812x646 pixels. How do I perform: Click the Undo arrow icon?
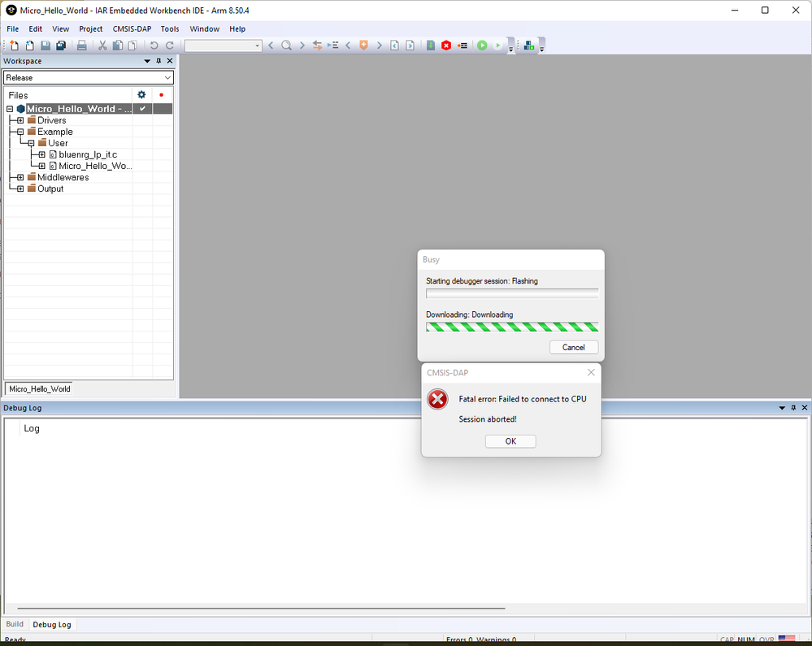154,46
